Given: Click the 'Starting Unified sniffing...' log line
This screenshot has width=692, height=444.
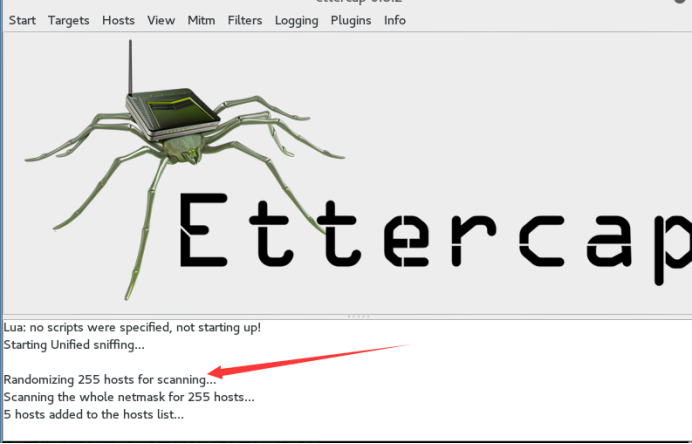Looking at the screenshot, I should click(74, 345).
